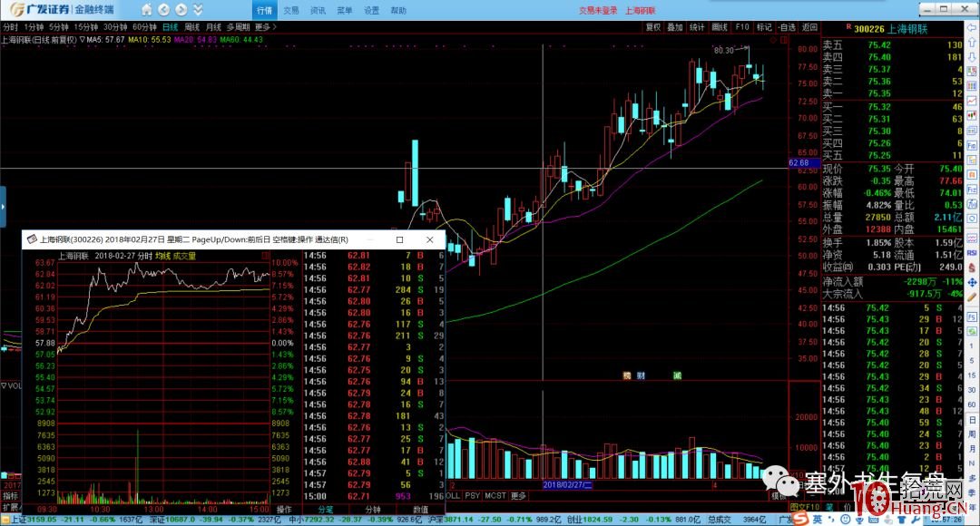Click the 交易未登录 login link
The width and height of the screenshot is (980, 526).
[598, 10]
